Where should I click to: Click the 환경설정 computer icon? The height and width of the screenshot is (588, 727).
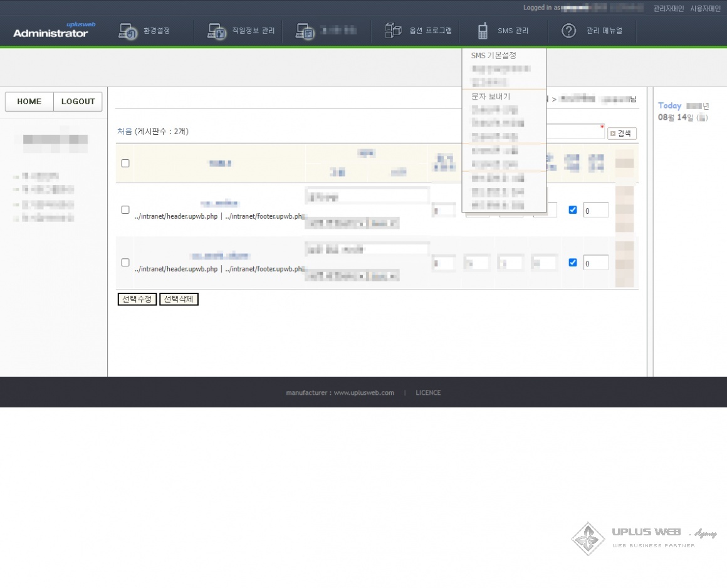point(128,31)
